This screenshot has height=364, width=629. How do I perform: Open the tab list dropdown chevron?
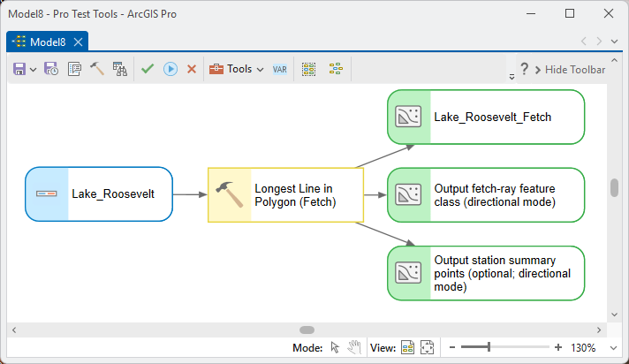(x=614, y=42)
